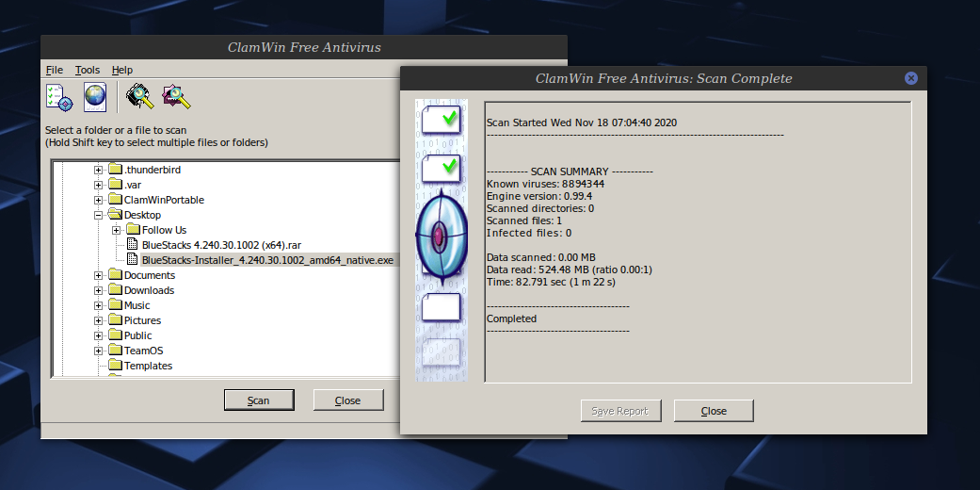The width and height of the screenshot is (980, 490).
Task: Expand the ClamWinPortable tree node
Action: coord(98,200)
